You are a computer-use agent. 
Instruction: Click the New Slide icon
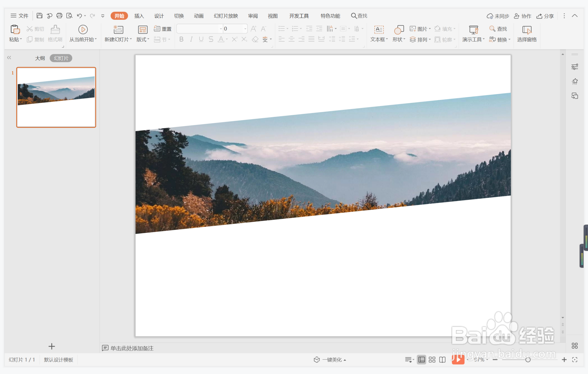coord(118,29)
